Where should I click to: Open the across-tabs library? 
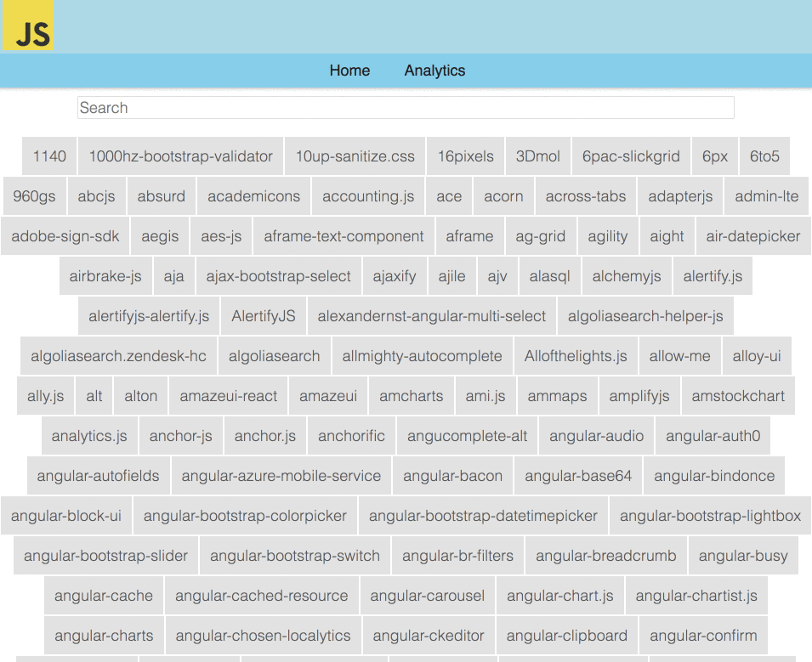586,196
